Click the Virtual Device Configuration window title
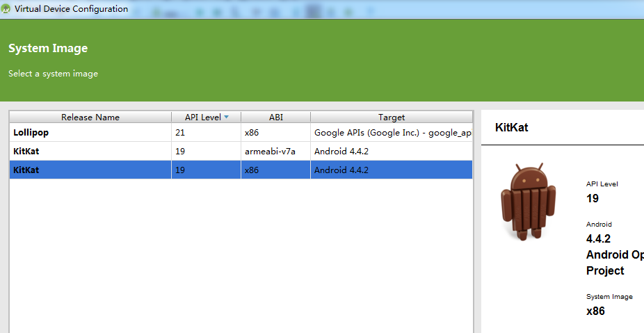Image resolution: width=644 pixels, height=333 pixels. 71,8
